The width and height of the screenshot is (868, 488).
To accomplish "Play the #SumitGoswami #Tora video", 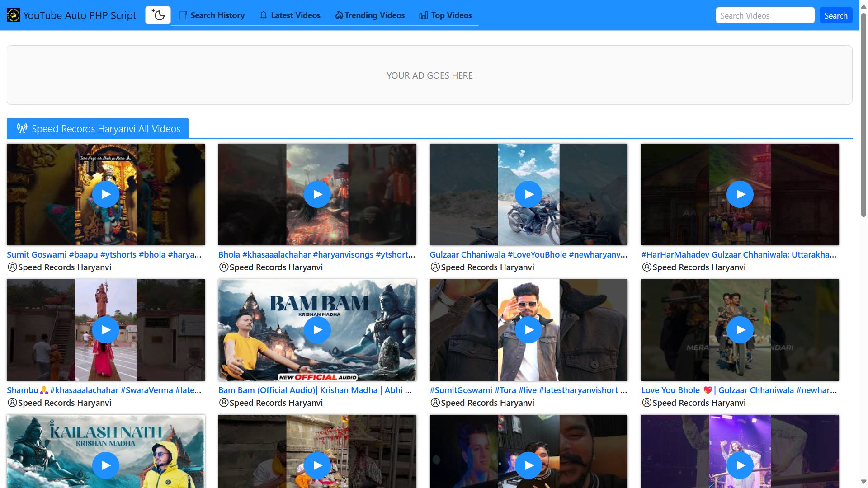I will coord(528,330).
